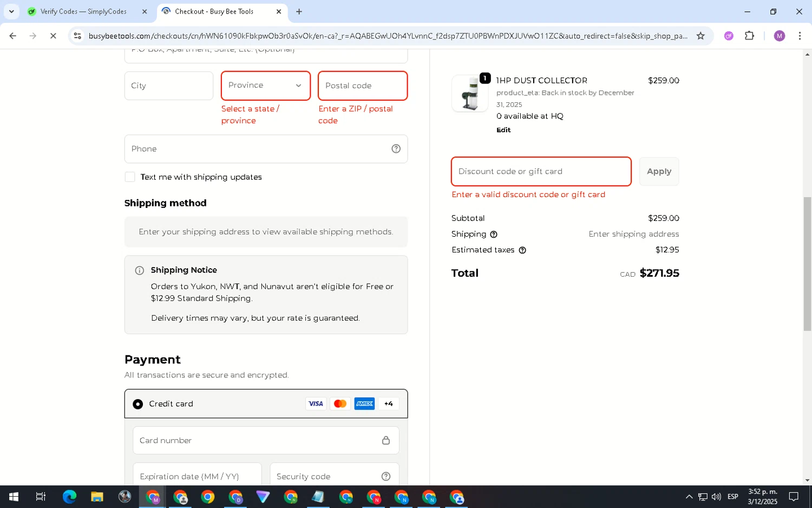Click the lock icon in Card number field
This screenshot has width=812, height=508.
[386, 440]
